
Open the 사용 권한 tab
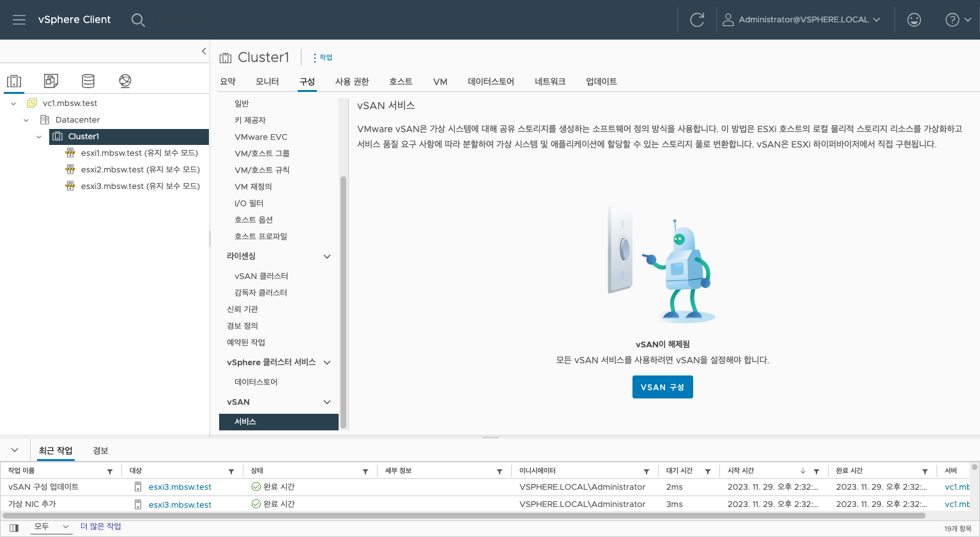(x=352, y=82)
